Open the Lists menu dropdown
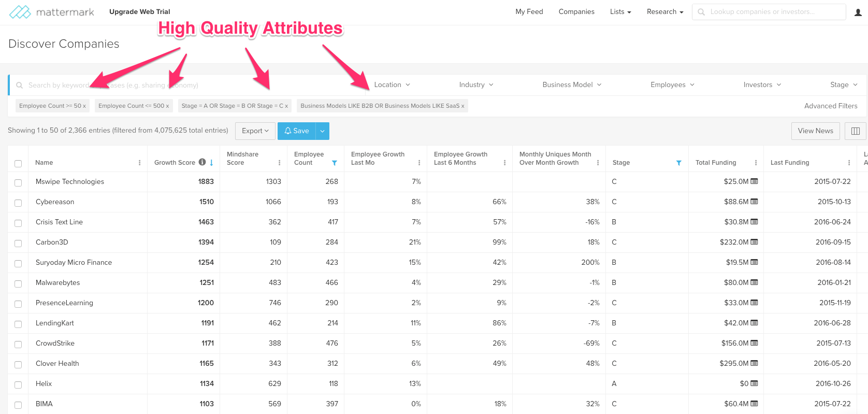This screenshot has width=868, height=414. pos(620,12)
